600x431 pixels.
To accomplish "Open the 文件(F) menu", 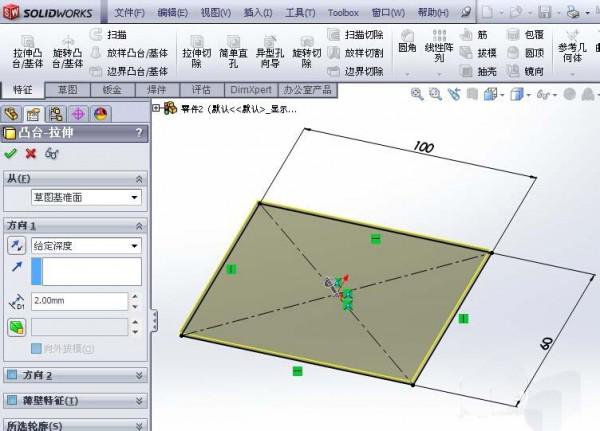I will [129, 13].
